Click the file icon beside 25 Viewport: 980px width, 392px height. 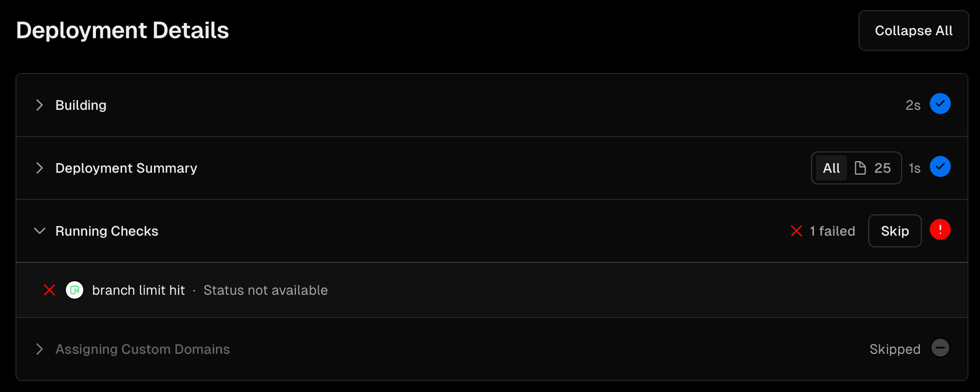[x=860, y=168]
